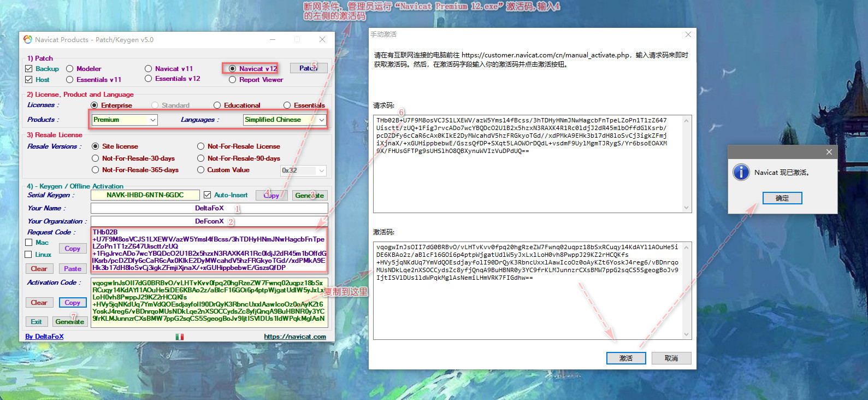Paste into the Request Code field
This screenshot has width=868, height=400.
point(73,268)
